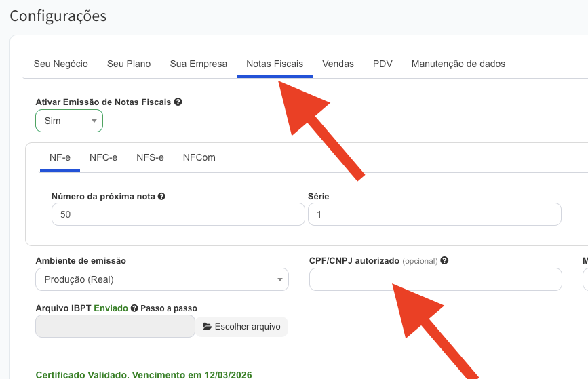Viewport: 588px width, 379px height.
Task: Switch to Seu Plano tab
Action: click(x=129, y=64)
